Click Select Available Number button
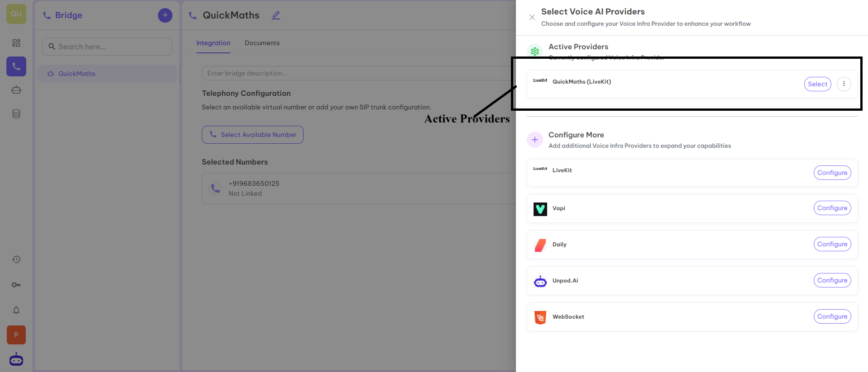 click(253, 135)
